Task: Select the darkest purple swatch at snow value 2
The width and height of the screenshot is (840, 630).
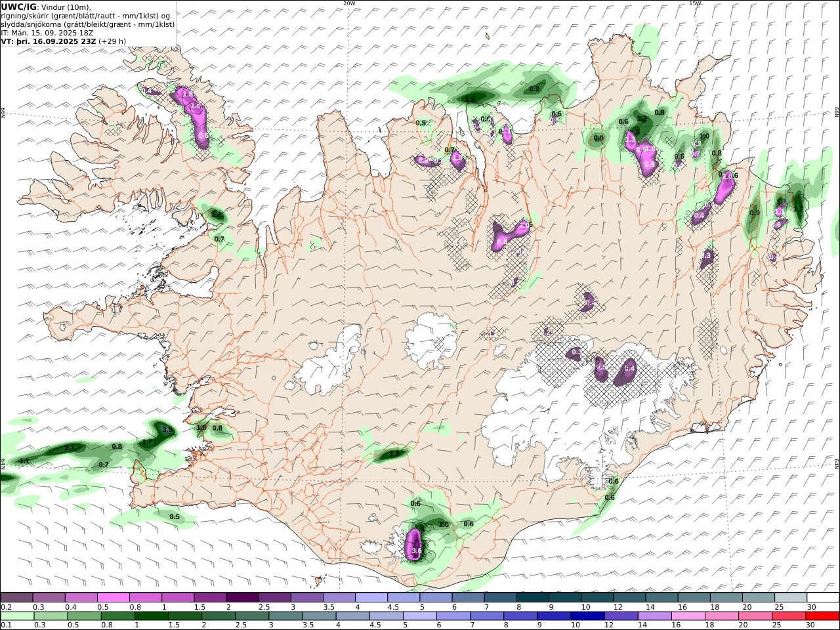Action: [x=241, y=598]
